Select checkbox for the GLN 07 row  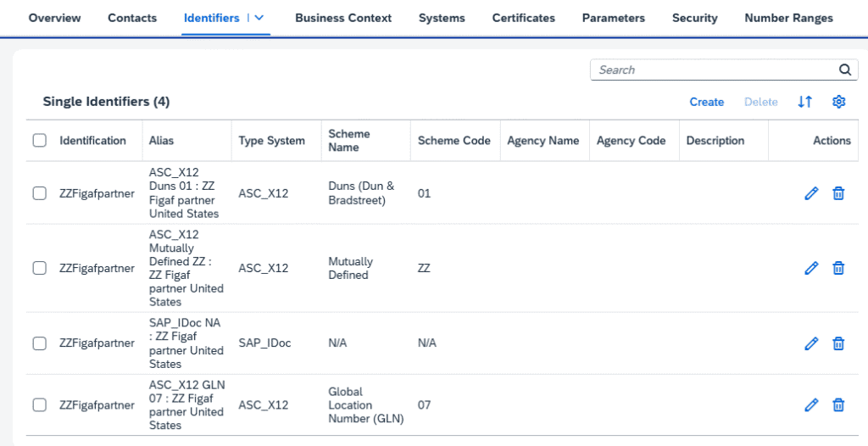coord(39,405)
